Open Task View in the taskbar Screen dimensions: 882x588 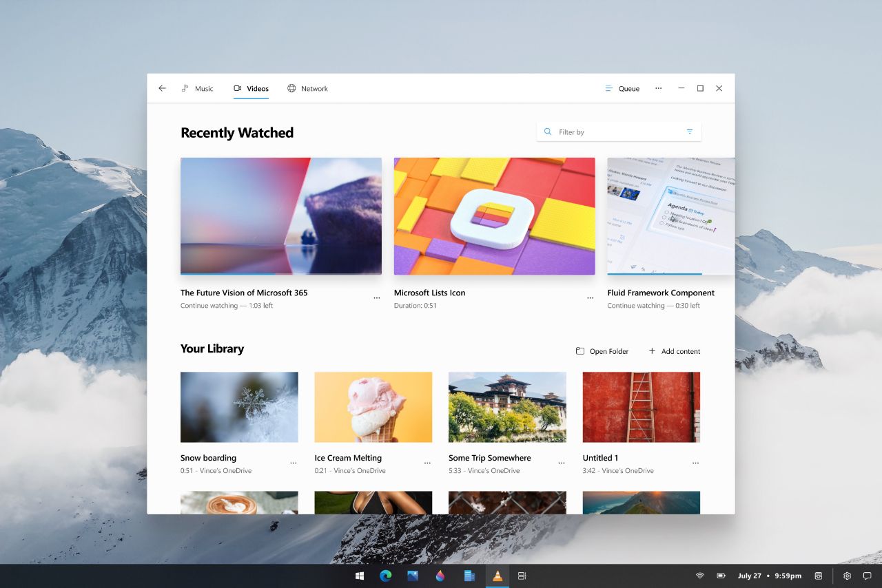tap(522, 576)
